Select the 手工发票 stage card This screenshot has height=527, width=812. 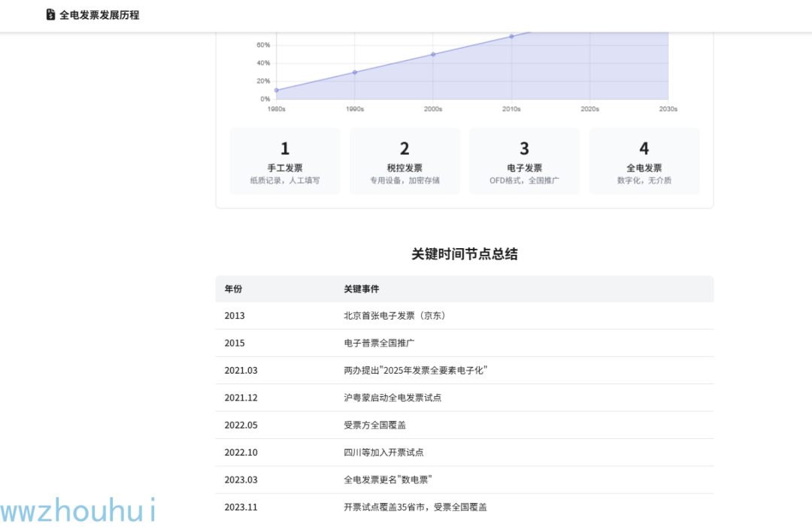click(285, 161)
